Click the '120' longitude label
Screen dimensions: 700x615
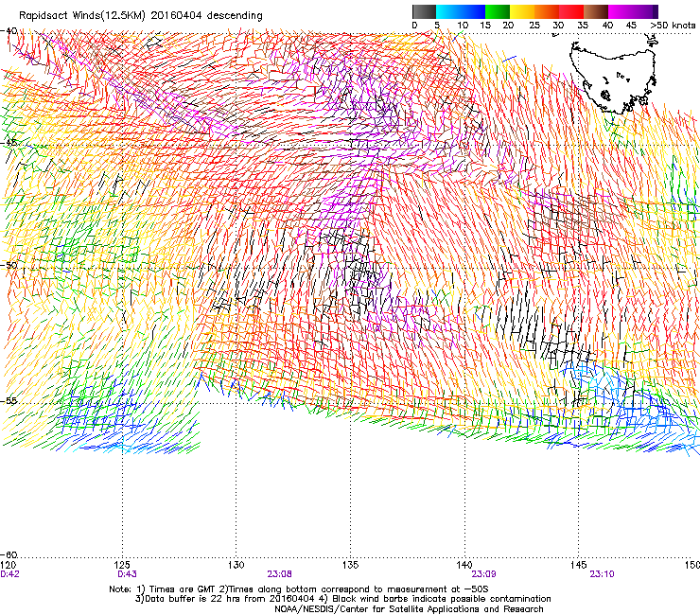pyautogui.click(x=9, y=565)
